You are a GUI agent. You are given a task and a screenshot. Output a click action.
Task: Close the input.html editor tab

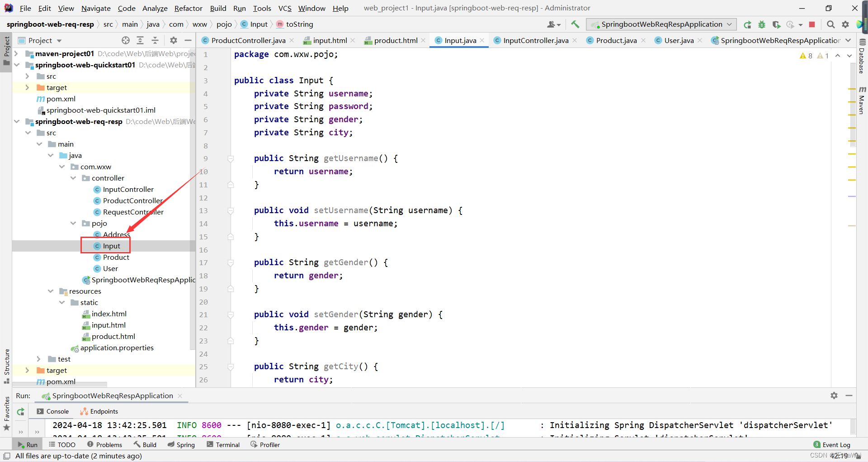click(353, 40)
